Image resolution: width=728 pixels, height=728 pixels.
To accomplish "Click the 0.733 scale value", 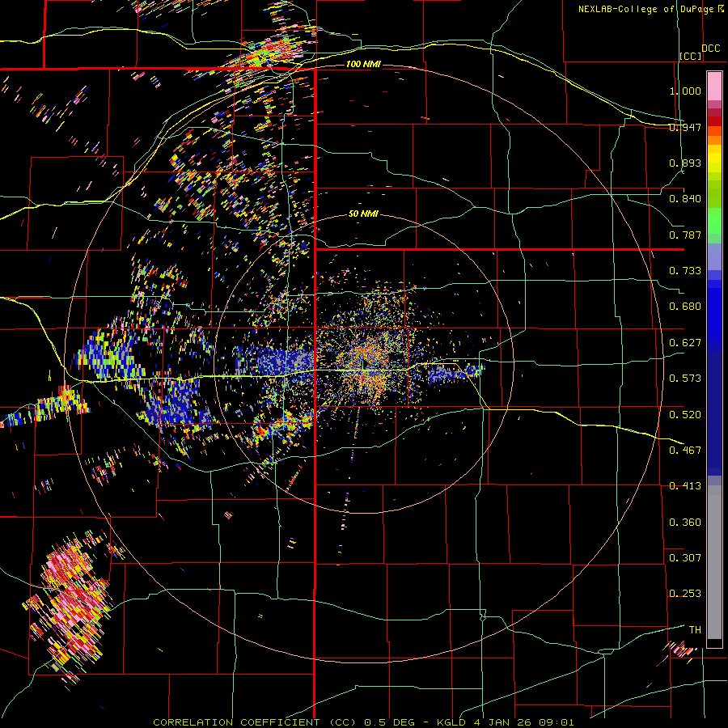I will point(685,271).
